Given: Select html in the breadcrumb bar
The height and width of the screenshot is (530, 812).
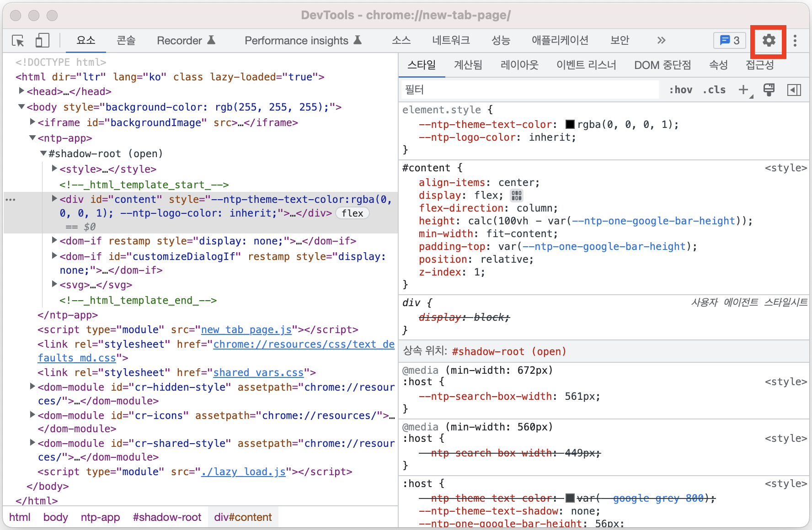Looking at the screenshot, I should 20,517.
